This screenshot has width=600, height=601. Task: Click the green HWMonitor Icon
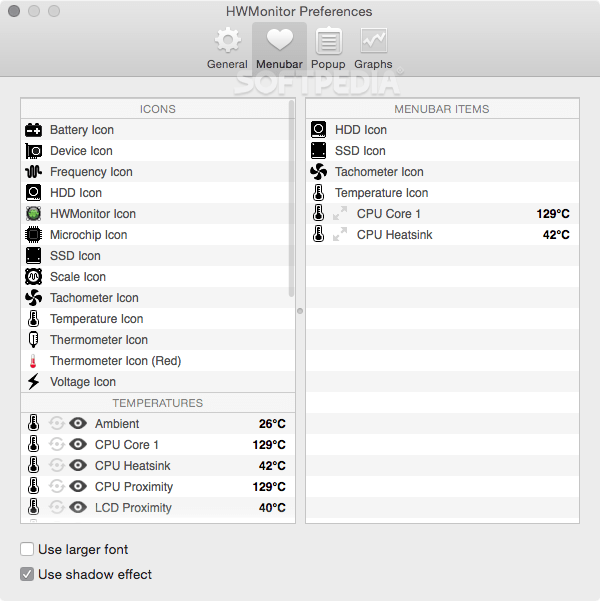[33, 214]
